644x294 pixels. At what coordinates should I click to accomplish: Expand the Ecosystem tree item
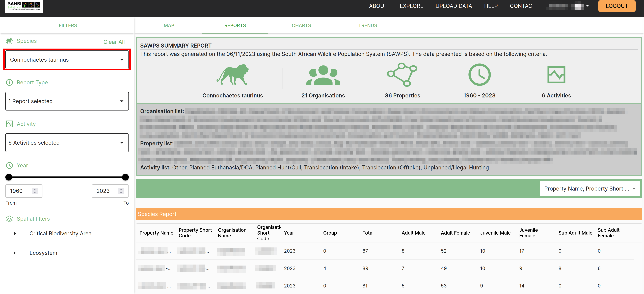tap(15, 253)
